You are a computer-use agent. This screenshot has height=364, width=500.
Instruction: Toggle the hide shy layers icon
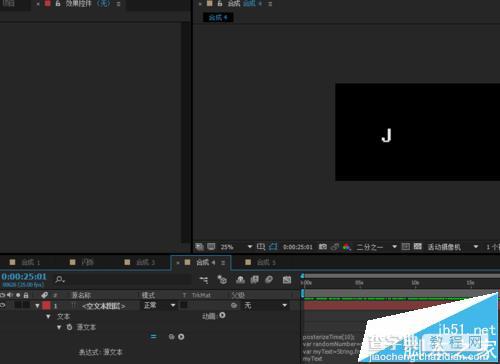240,280
